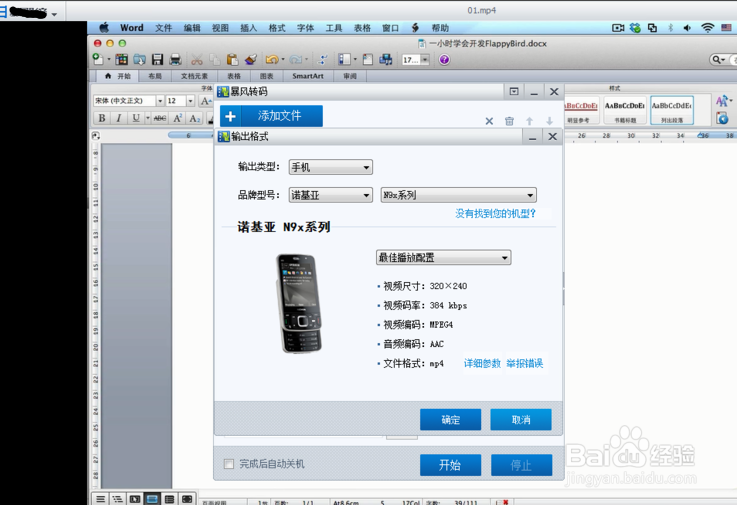This screenshot has height=505, width=737.
Task: Delete selected file X icon in 暴风转码
Action: tap(489, 121)
